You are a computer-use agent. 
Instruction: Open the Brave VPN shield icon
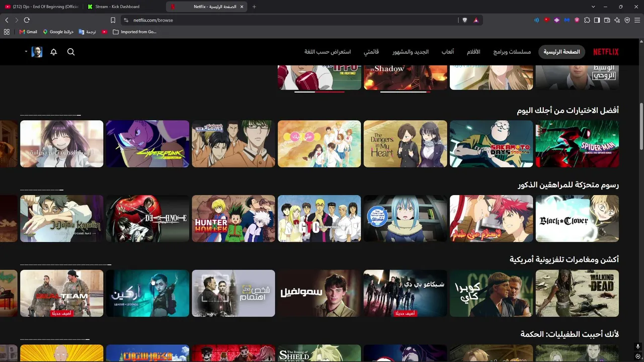[627, 20]
